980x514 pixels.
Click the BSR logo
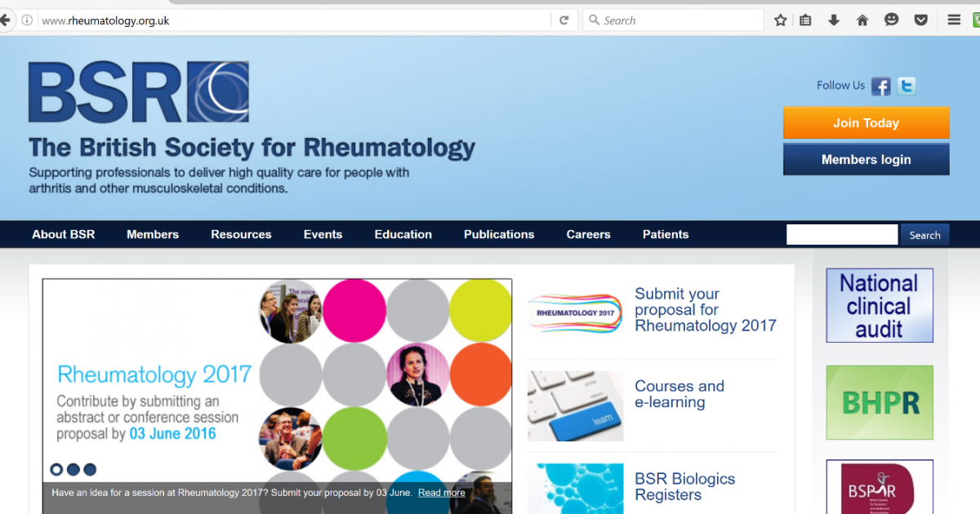pos(138,91)
